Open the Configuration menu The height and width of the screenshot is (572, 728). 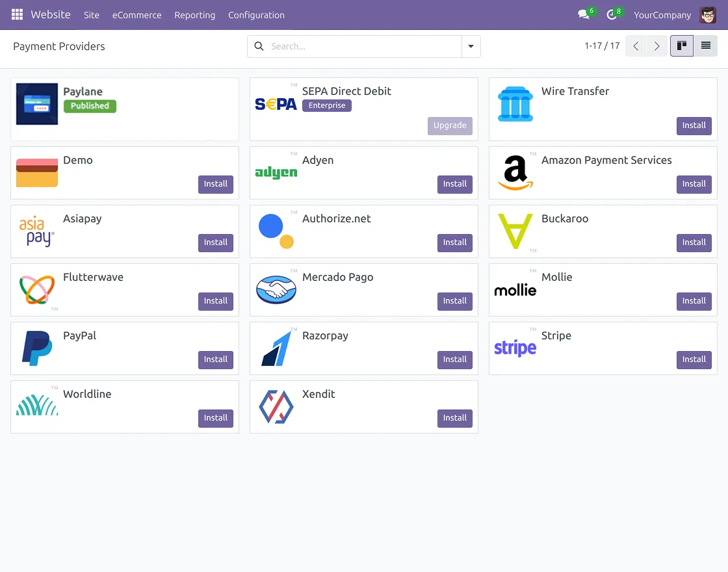tap(256, 15)
